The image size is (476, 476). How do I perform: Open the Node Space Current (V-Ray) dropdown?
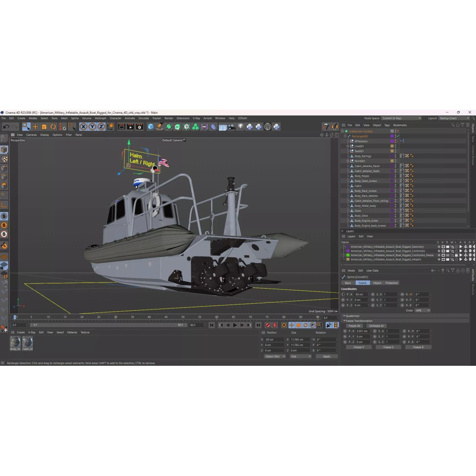402,119
